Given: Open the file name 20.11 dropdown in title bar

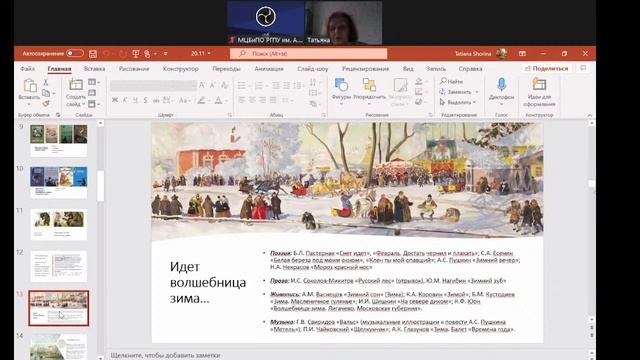Looking at the screenshot, I should (x=200, y=53).
